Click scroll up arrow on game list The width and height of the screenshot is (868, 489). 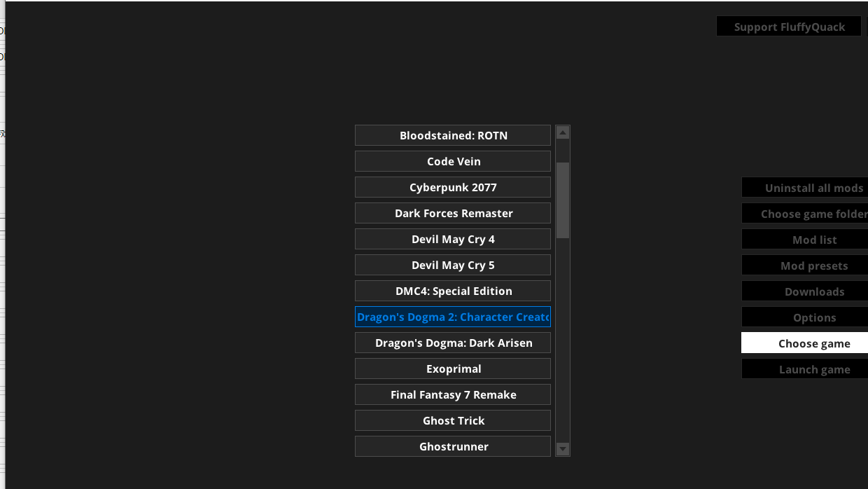click(x=562, y=132)
